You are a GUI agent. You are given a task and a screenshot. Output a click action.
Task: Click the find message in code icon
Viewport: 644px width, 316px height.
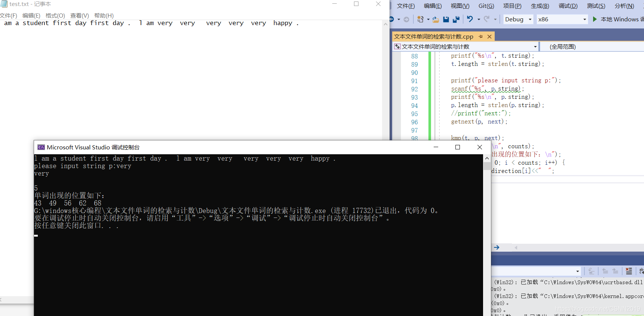pyautogui.click(x=591, y=271)
